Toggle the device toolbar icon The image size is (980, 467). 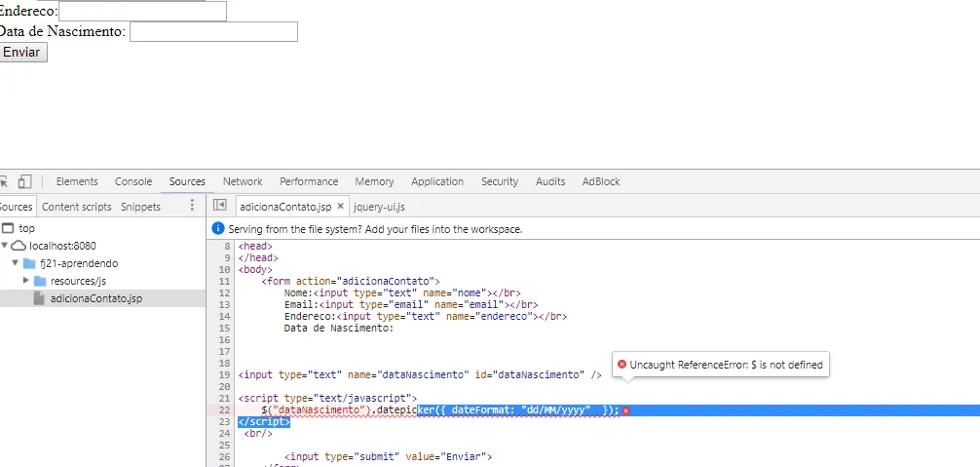[24, 181]
